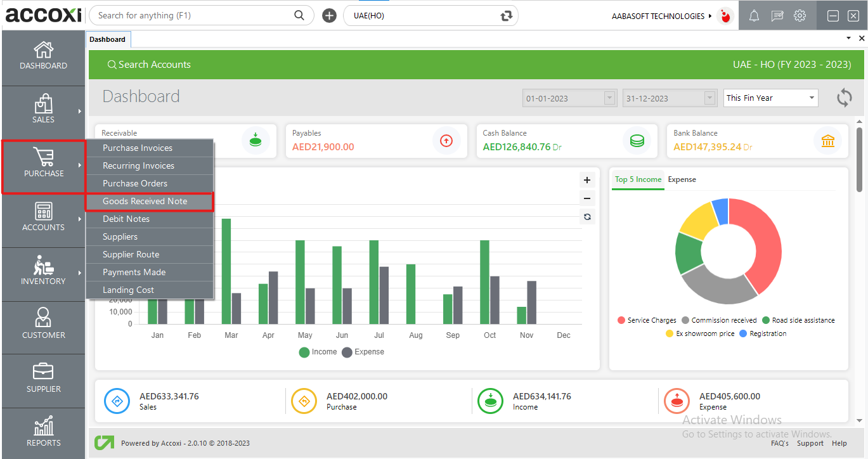
Task: Open the settings gear icon
Action: pyautogui.click(x=800, y=16)
